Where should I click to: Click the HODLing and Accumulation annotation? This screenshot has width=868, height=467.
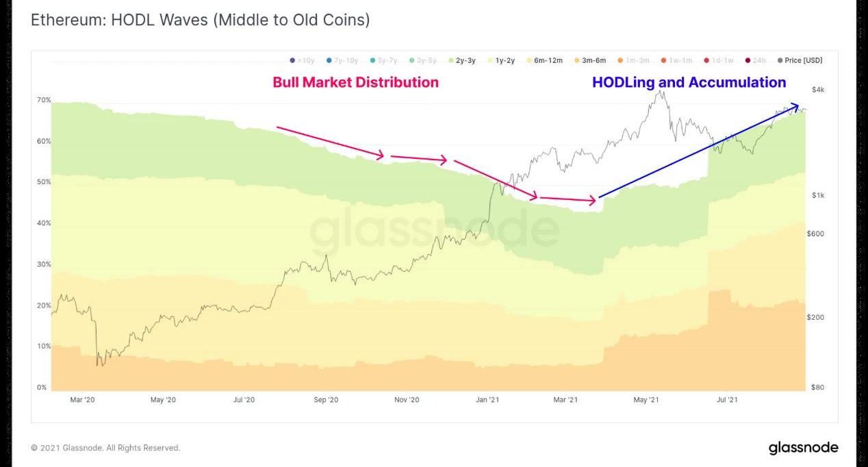[689, 82]
